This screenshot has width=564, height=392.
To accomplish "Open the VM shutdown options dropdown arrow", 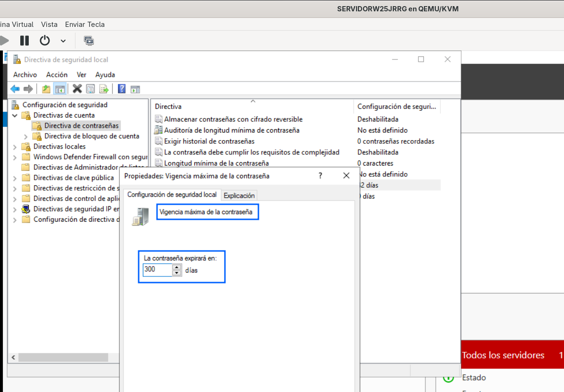I will click(x=63, y=41).
